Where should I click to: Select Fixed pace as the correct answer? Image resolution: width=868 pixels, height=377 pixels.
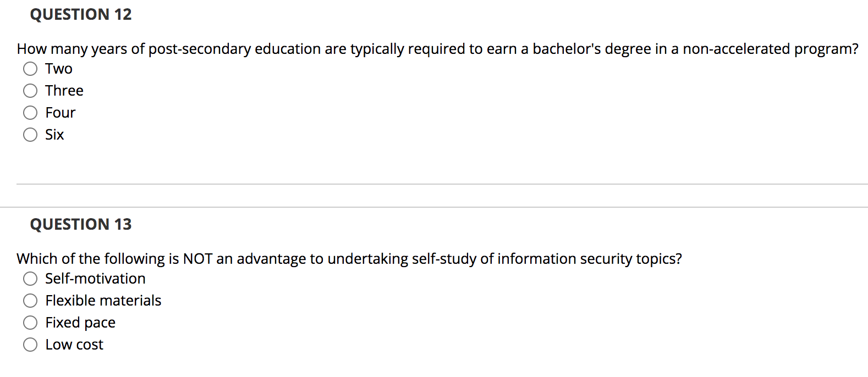click(x=30, y=323)
